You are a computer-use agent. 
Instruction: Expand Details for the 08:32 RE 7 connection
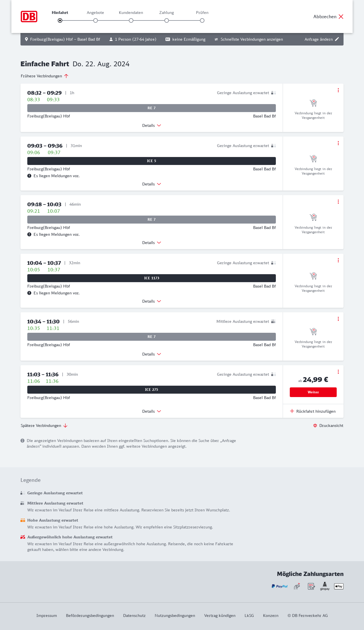point(152,125)
